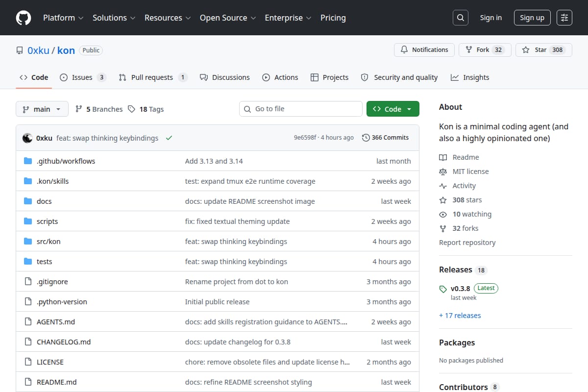Open the + 17 releases link
The width and height of the screenshot is (588, 392).
coord(460,316)
